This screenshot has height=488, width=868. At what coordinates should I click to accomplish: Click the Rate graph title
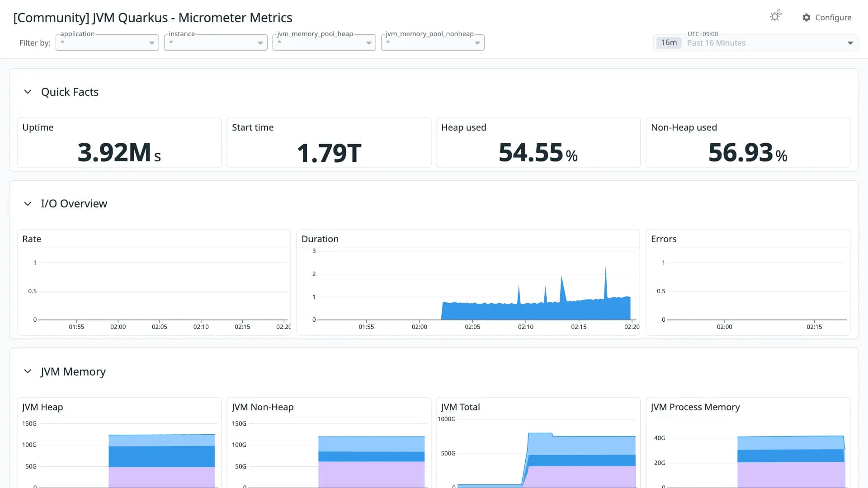coord(32,239)
